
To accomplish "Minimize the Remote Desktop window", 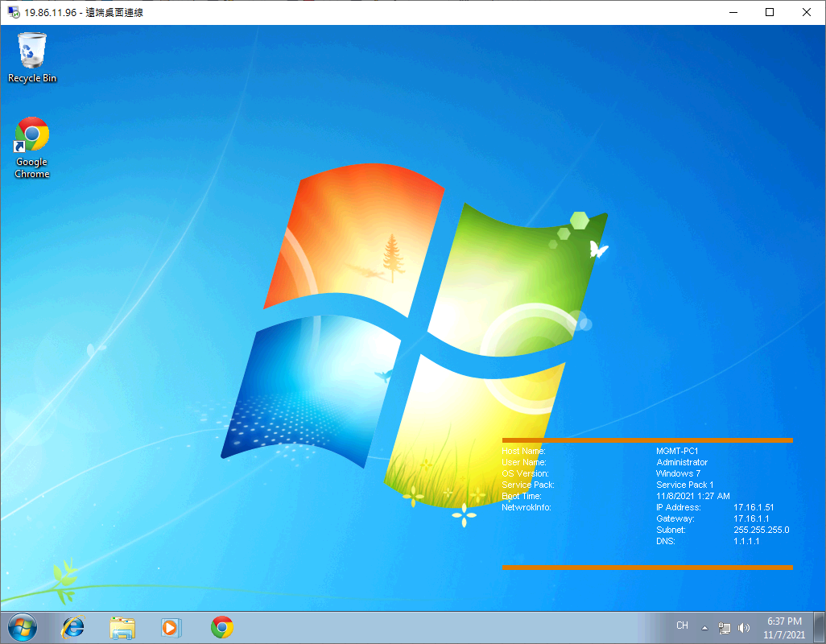I will point(733,12).
